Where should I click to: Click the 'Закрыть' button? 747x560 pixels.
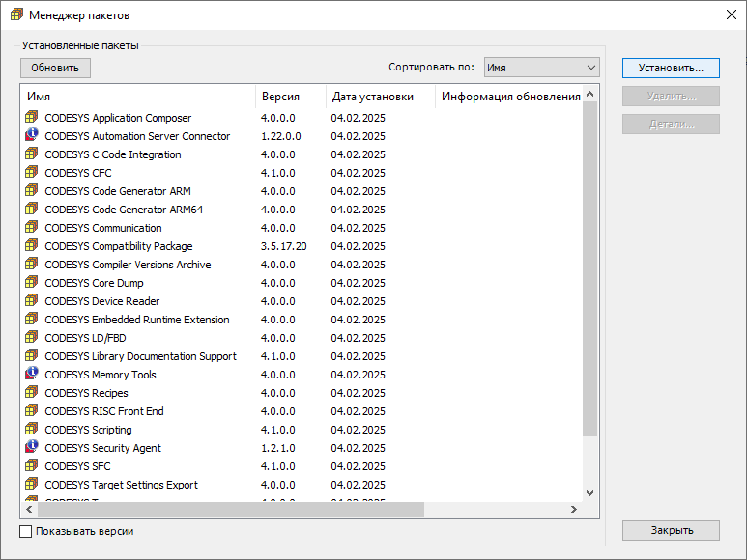[671, 530]
